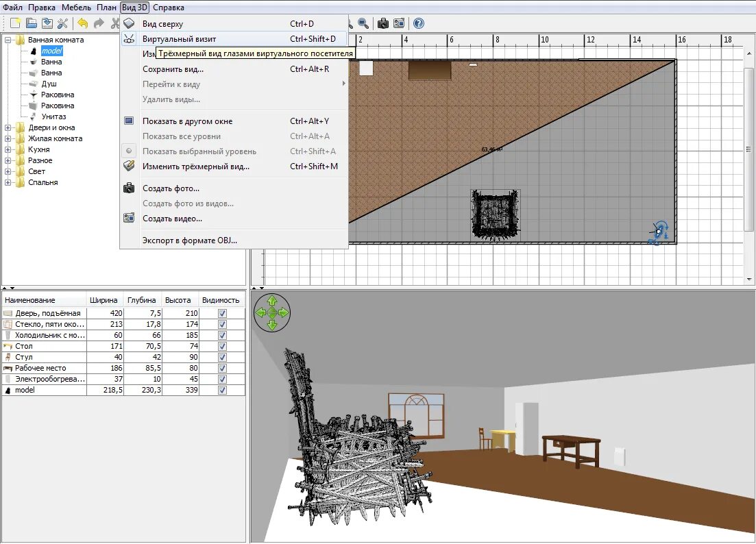Expand the Разное folder
The image size is (756, 544).
(x=8, y=160)
